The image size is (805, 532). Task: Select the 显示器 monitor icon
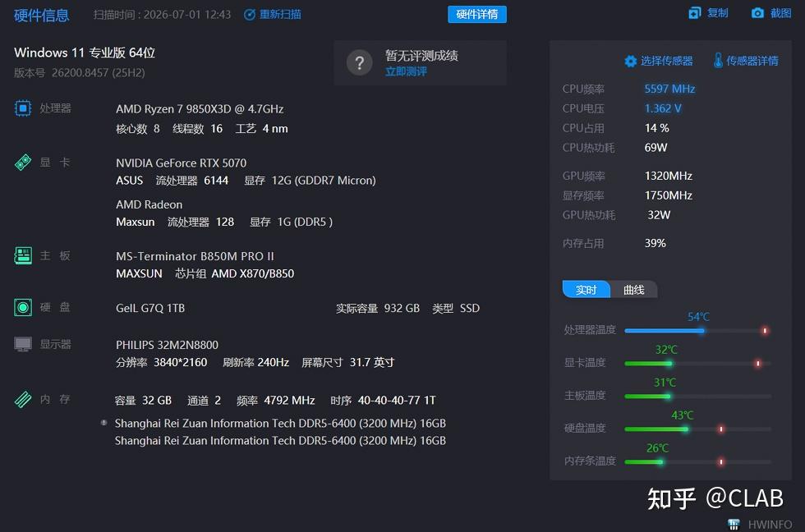point(23,344)
